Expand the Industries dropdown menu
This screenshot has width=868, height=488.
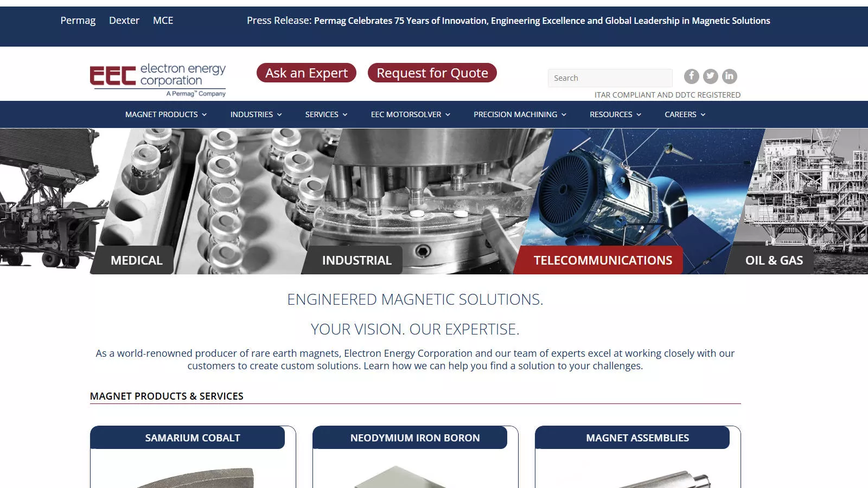[256, 114]
